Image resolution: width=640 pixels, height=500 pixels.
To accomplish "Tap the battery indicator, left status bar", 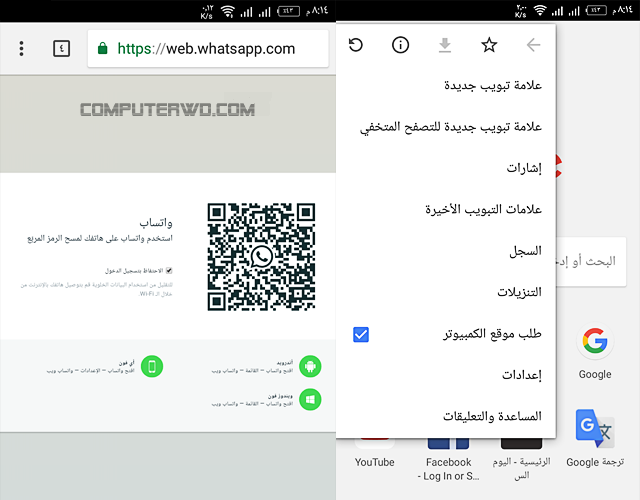I will [x=289, y=11].
